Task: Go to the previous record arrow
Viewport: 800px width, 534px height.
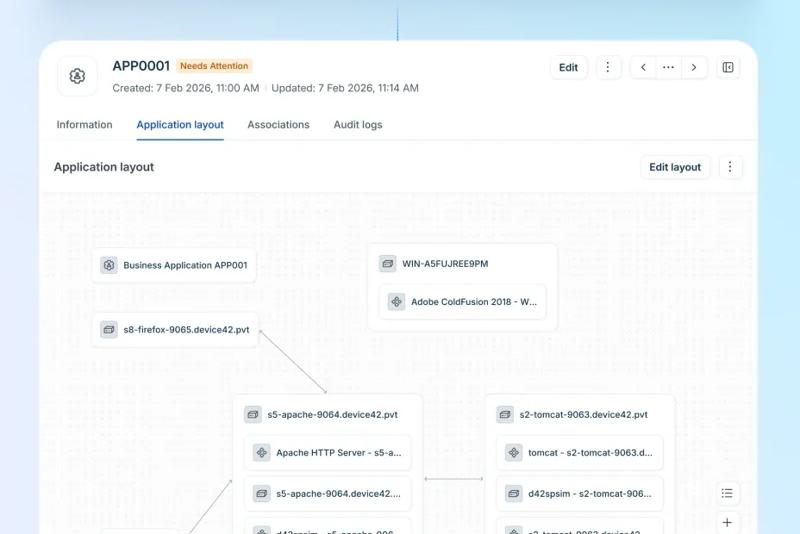Action: 643,67
